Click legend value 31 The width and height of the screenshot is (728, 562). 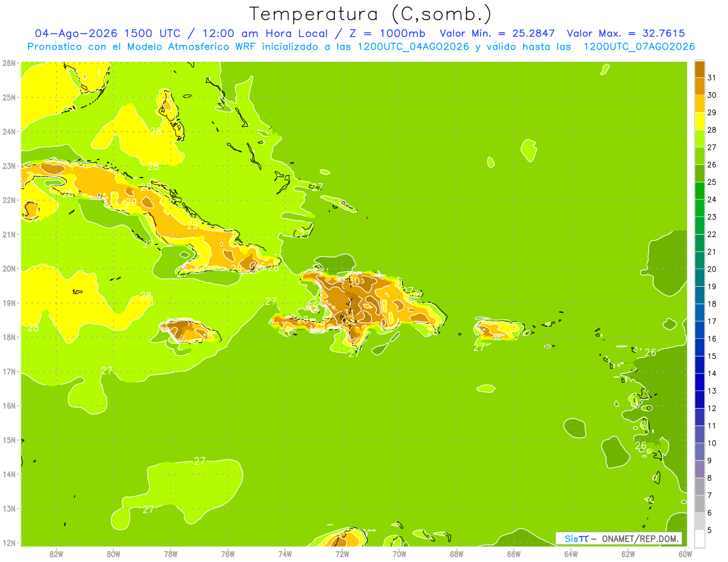(x=711, y=78)
